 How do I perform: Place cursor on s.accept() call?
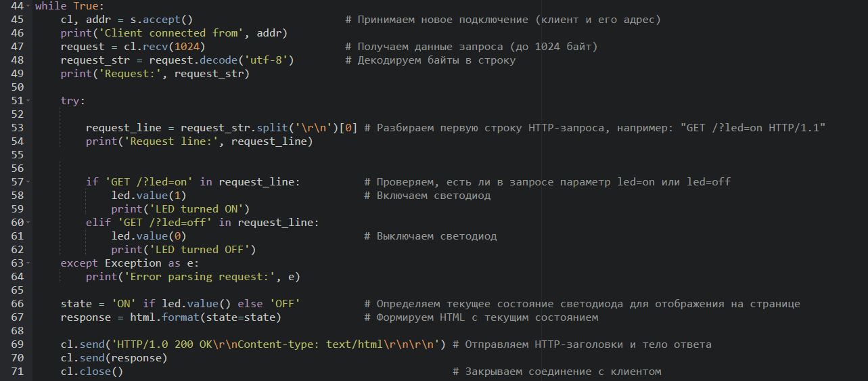coord(162,20)
